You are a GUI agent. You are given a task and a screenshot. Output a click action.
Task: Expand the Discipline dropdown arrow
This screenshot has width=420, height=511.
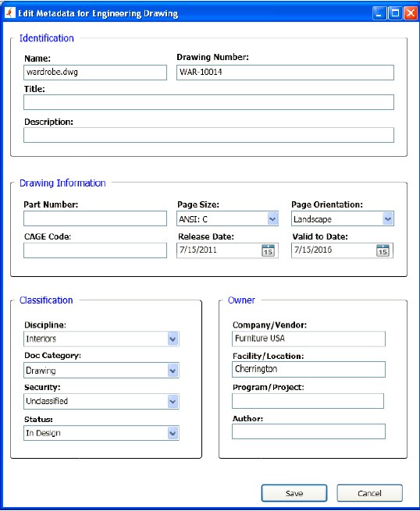pos(173,339)
